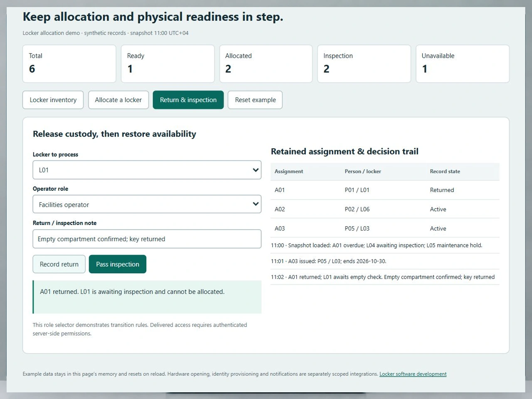The image size is (532, 399).
Task: Click the Pass inspection button
Action: [118, 264]
